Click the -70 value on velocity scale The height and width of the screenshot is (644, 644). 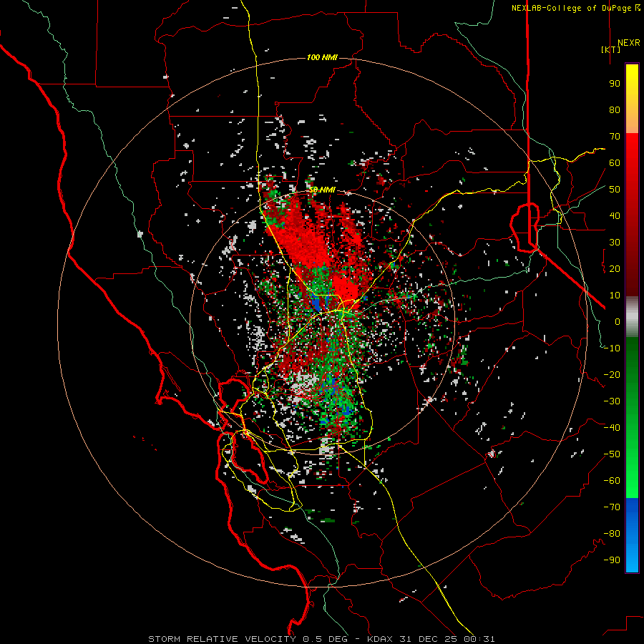(612, 507)
